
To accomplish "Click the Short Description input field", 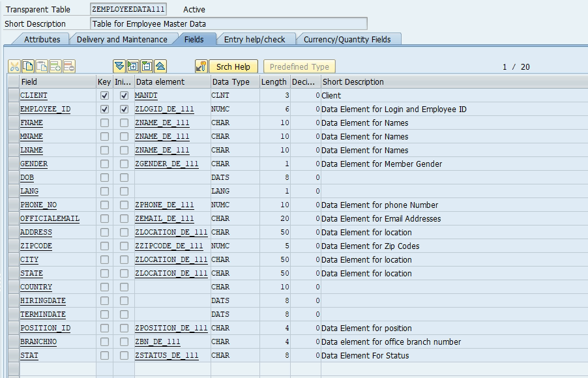I will coord(229,23).
